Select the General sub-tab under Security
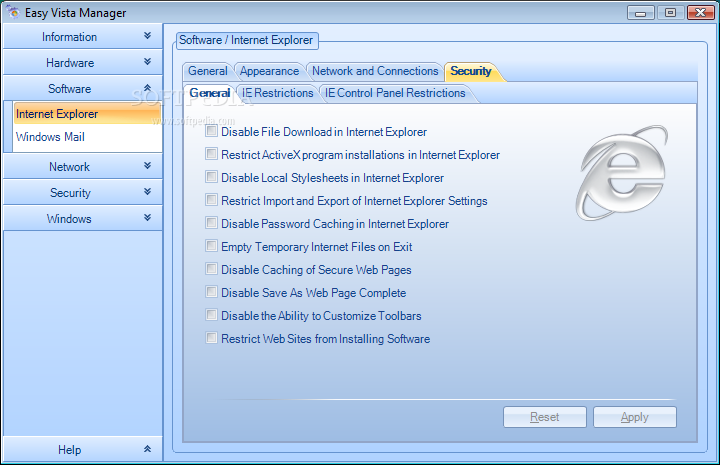Screen dimensions: 720x465 209,93
